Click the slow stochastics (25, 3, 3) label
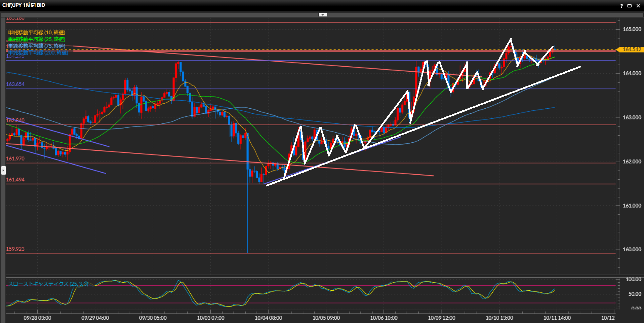 pos(48,284)
